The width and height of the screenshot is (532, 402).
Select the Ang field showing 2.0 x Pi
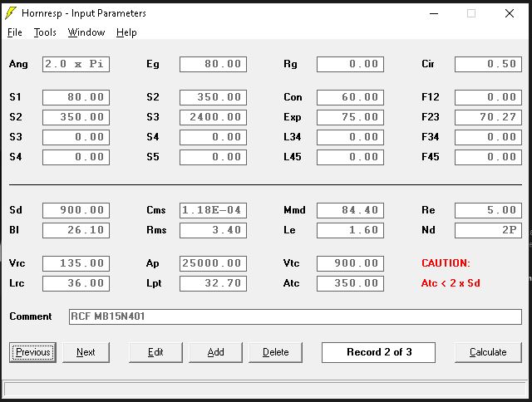tap(76, 65)
